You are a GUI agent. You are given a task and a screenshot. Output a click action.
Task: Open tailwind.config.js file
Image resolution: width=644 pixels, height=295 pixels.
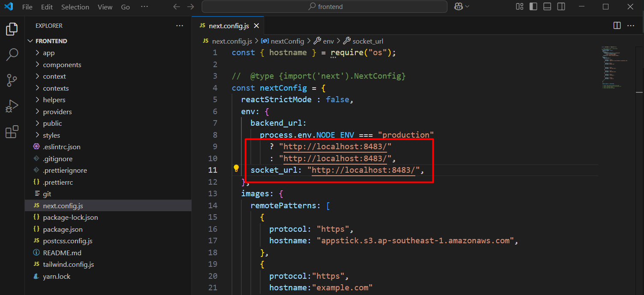[108, 265]
